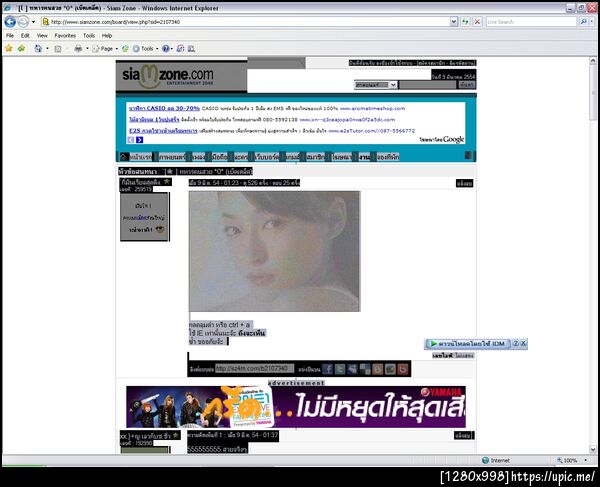Click the page vertical scrollbar up arrow

(593, 61)
